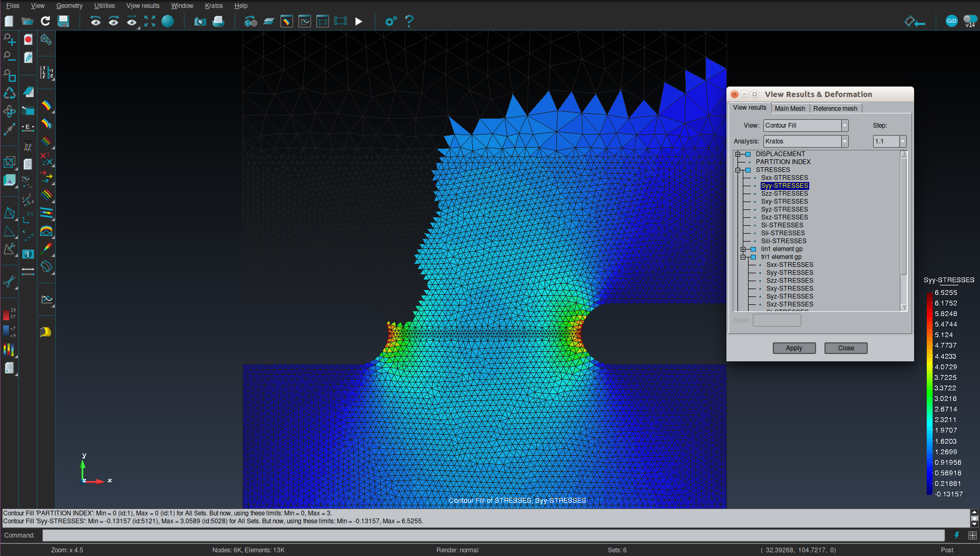Open preferences with the gears icon
The width and height of the screenshot is (980, 556).
click(391, 21)
